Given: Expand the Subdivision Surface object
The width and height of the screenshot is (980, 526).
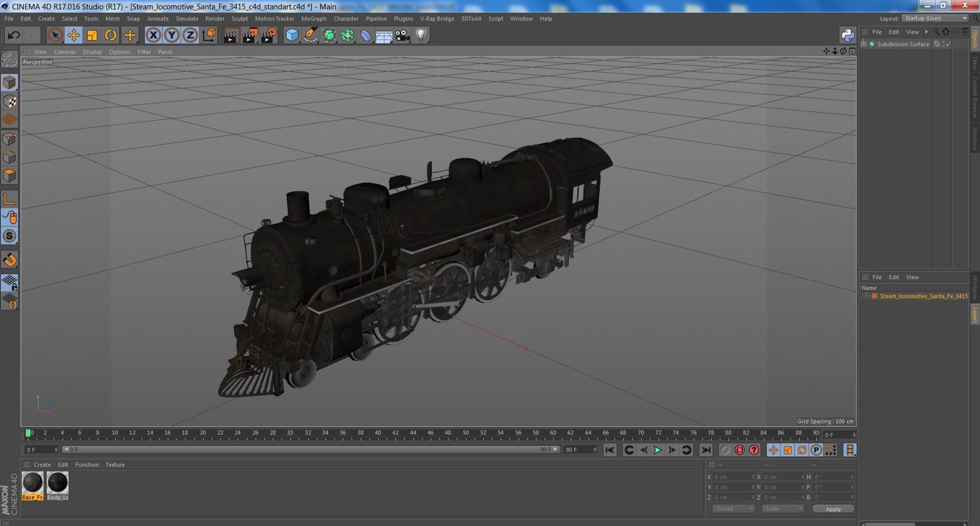Looking at the screenshot, I should click(x=864, y=44).
